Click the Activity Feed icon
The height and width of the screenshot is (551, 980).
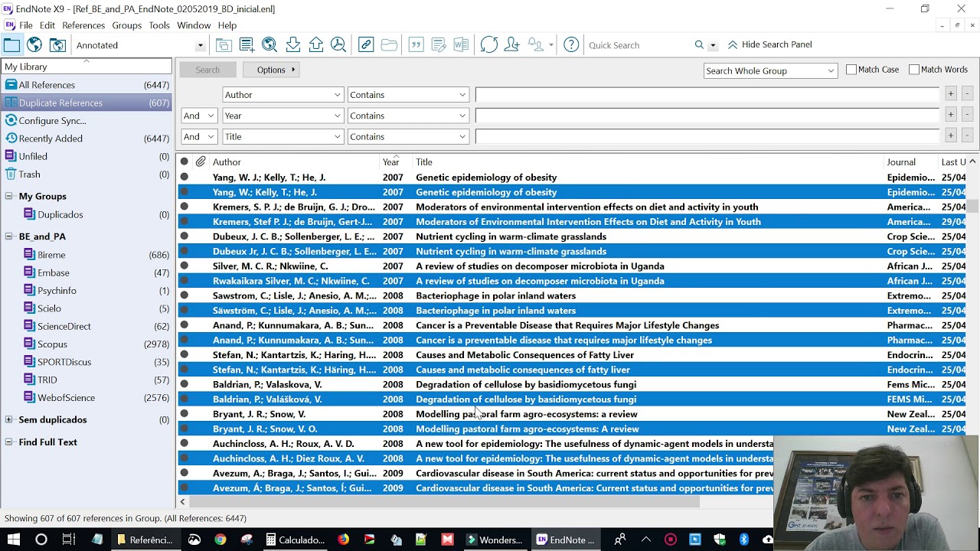click(536, 45)
